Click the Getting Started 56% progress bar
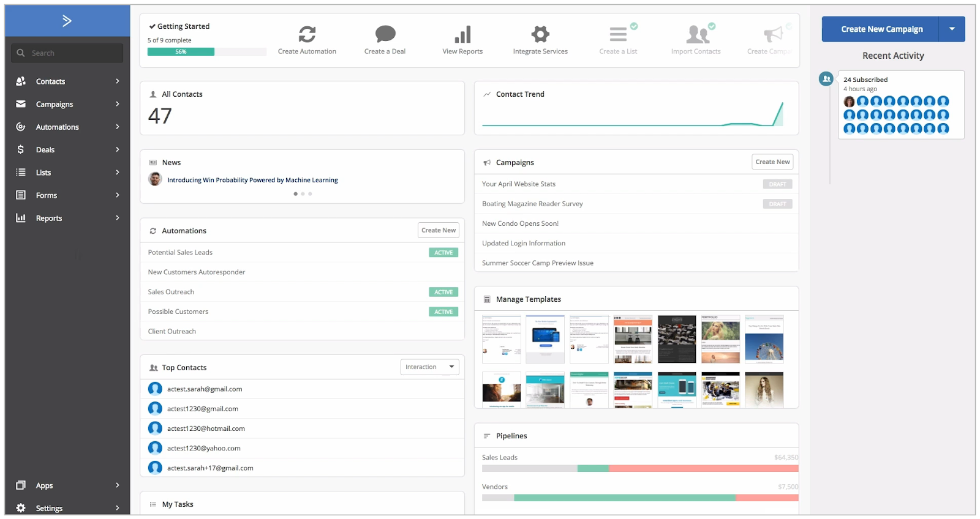The height and width of the screenshot is (519, 980). pyautogui.click(x=207, y=52)
